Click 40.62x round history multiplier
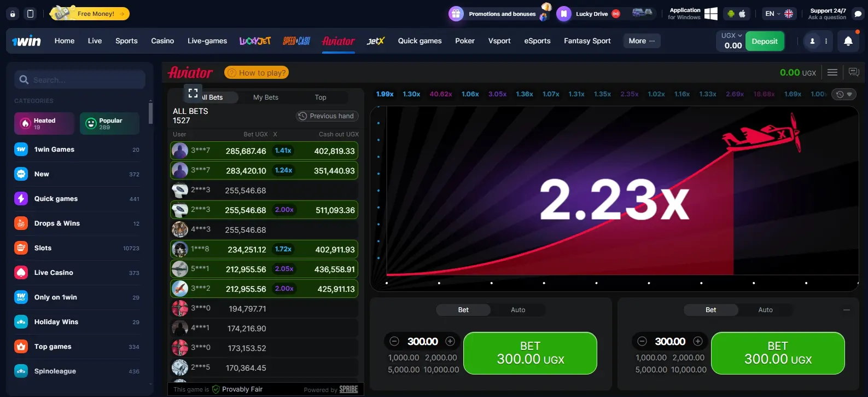 click(441, 94)
